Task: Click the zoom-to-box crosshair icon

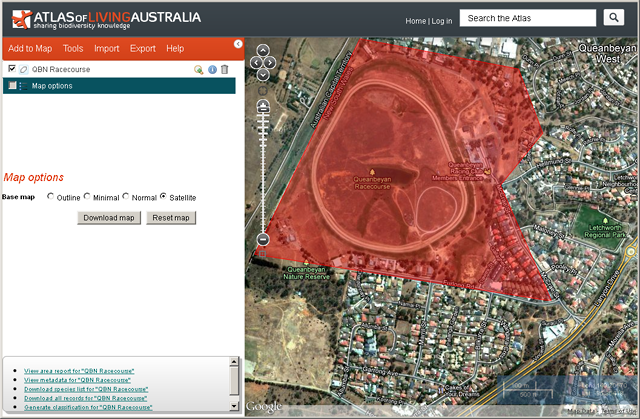Action: click(263, 91)
